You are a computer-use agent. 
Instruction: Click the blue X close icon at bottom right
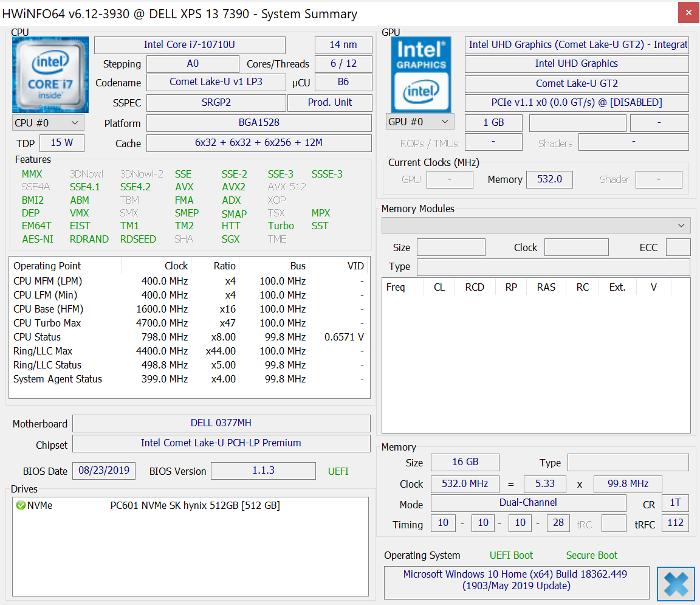[675, 584]
